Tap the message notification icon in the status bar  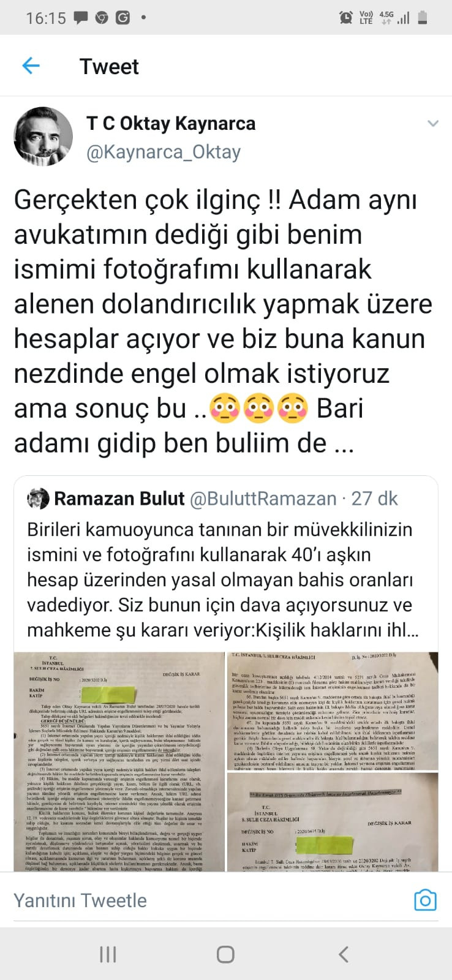pos(81,18)
